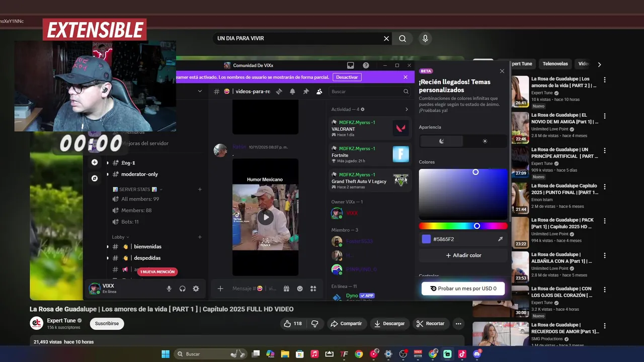Dislike the YouTube video
Screen dimensions: 644x362
pyautogui.click(x=315, y=324)
